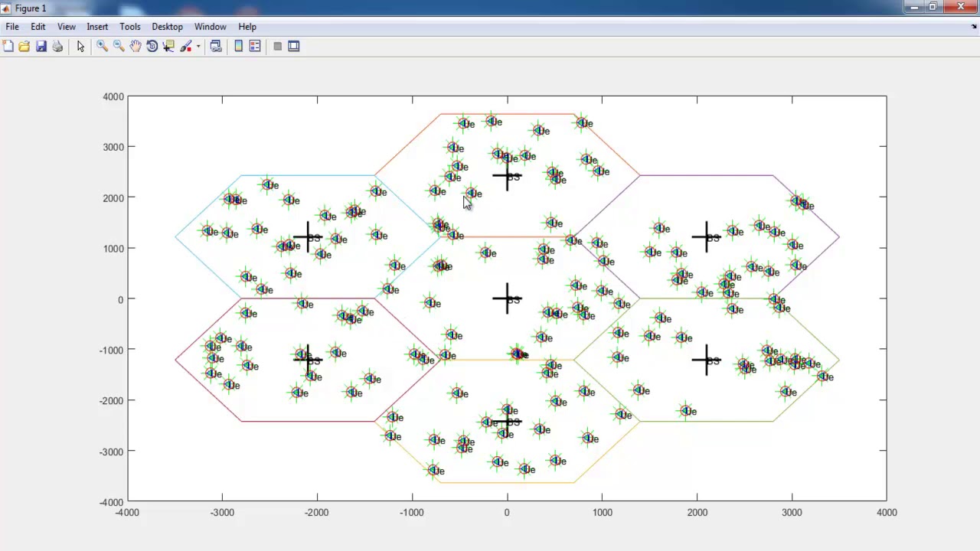This screenshot has height=551, width=980.
Task: Save the figure with the floppy disk icon
Action: pyautogui.click(x=41, y=47)
